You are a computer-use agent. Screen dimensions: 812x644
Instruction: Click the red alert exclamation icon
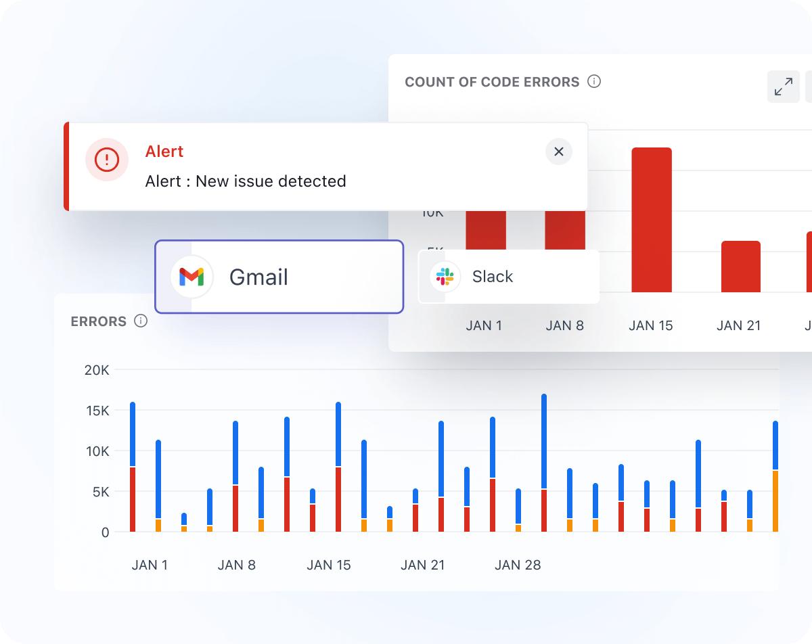(107, 160)
